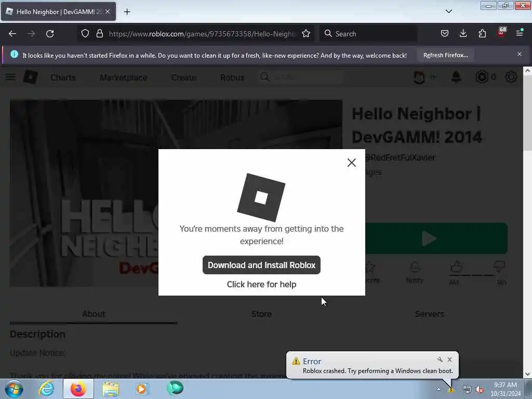Click the teal round taskbar app icon
Viewport: 532px width, 399px height.
[175, 388]
